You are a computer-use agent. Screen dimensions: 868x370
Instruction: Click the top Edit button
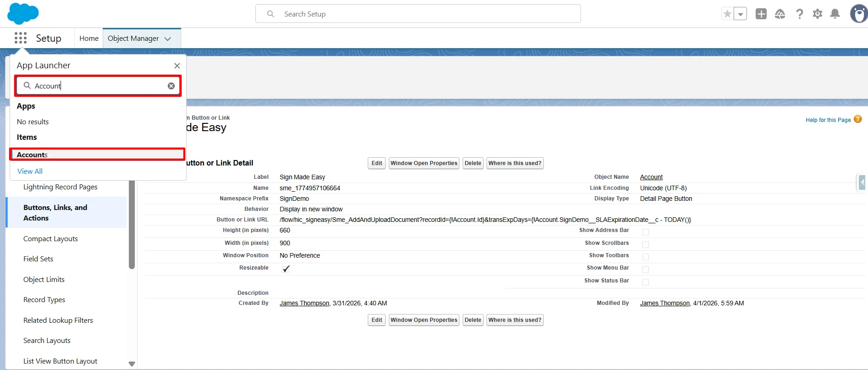(x=377, y=163)
